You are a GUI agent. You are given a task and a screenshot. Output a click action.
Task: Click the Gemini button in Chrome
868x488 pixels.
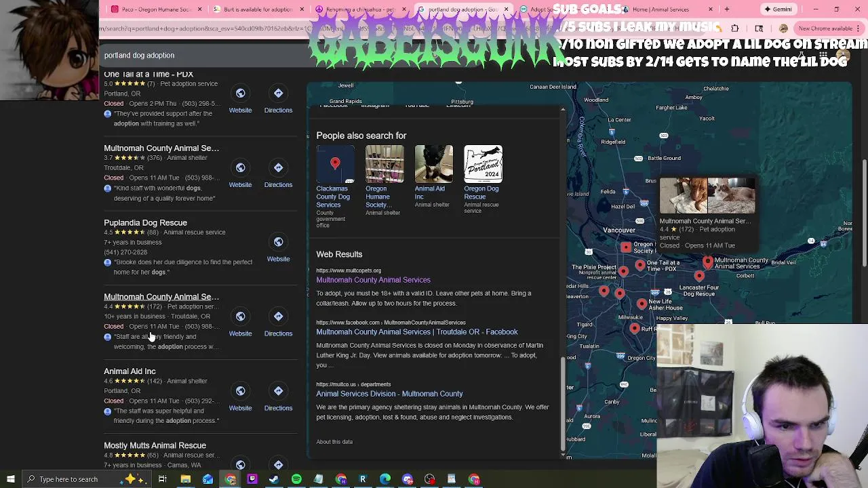tap(778, 9)
